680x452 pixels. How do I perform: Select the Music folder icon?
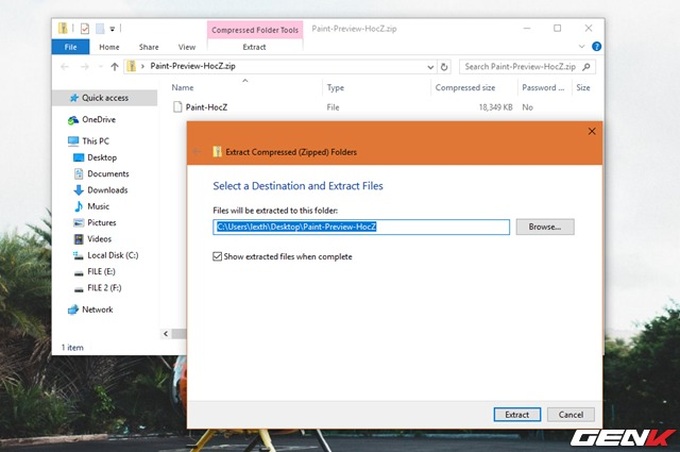tap(78, 206)
